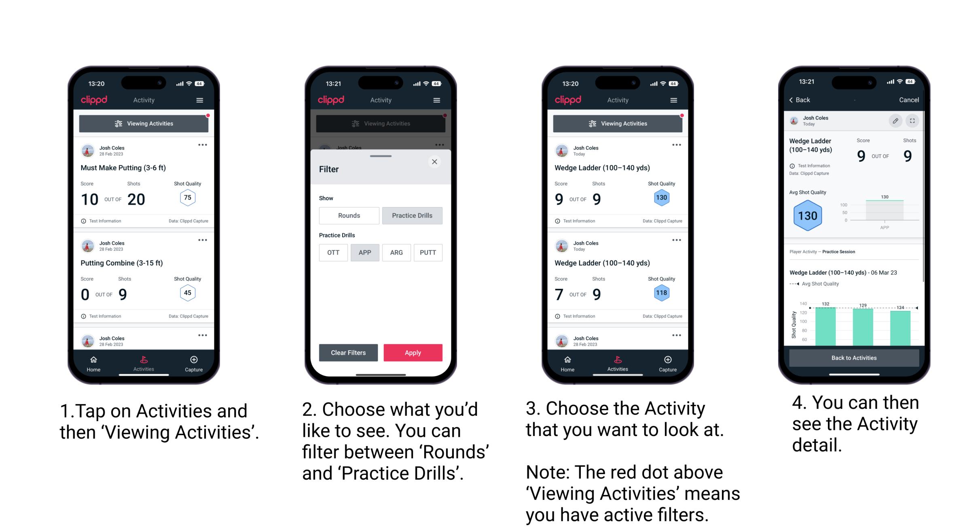This screenshot has width=980, height=527.
Task: Tap Clear Filters button to reset
Action: [x=348, y=352]
